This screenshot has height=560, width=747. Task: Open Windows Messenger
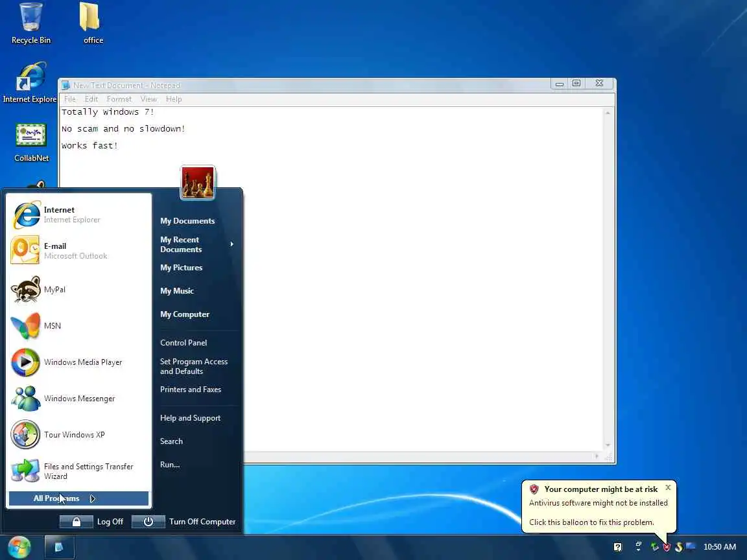pos(78,398)
